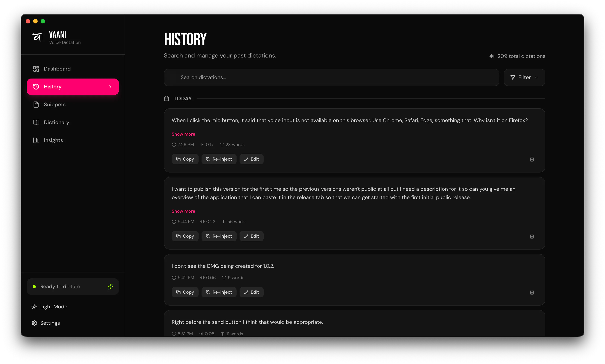Image resolution: width=605 pixels, height=364 pixels.
Task: Click the "I don't see the DMG" dictation text
Action: tap(223, 266)
